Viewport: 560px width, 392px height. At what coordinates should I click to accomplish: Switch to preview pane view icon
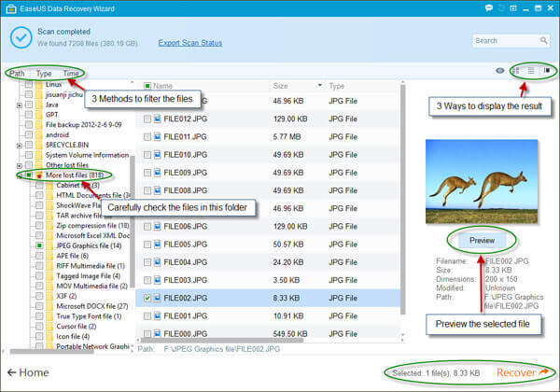(x=547, y=70)
